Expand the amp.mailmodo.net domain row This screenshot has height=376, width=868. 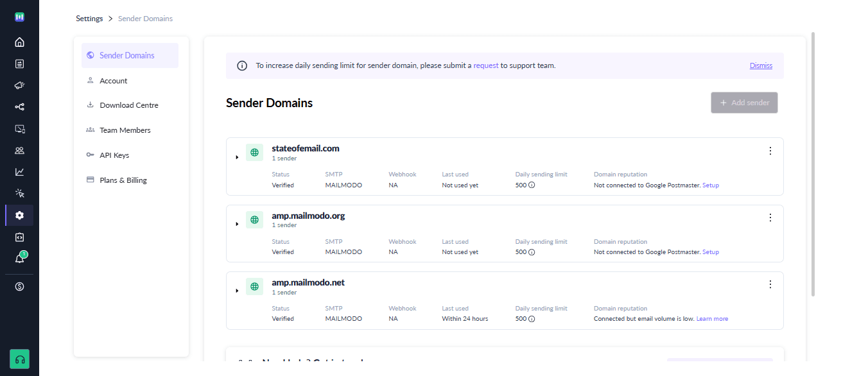pos(237,291)
